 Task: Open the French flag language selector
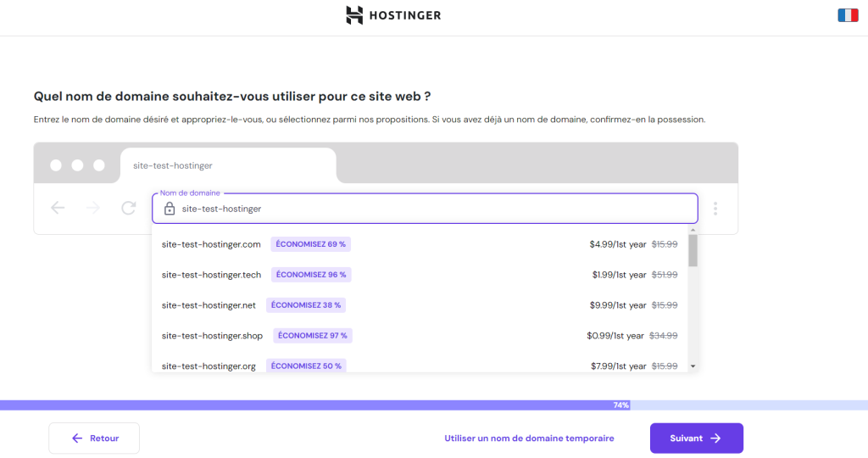[848, 15]
